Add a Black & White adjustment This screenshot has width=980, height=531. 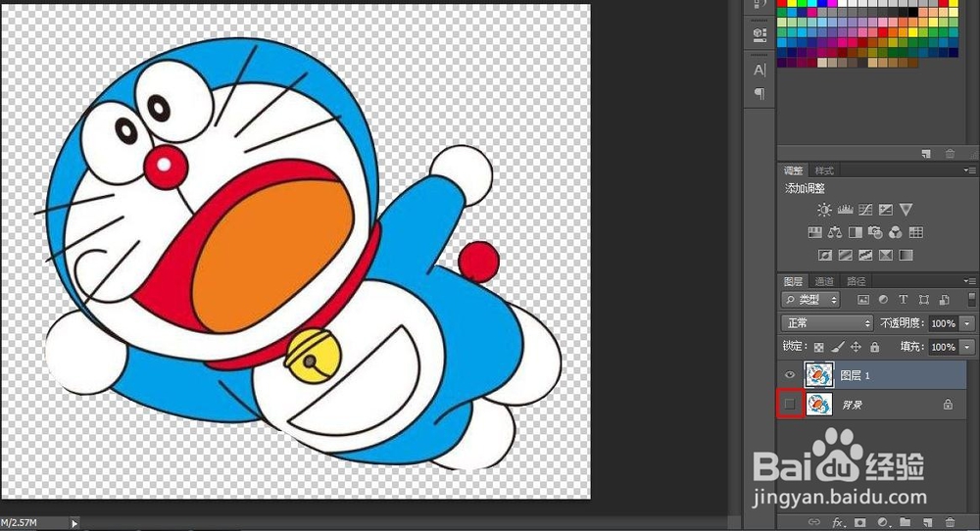tap(855, 233)
